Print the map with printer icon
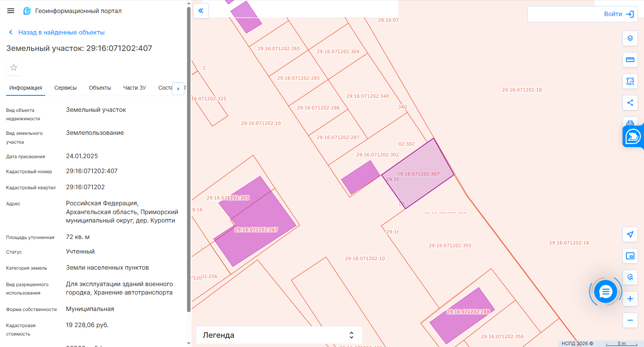 click(x=630, y=123)
